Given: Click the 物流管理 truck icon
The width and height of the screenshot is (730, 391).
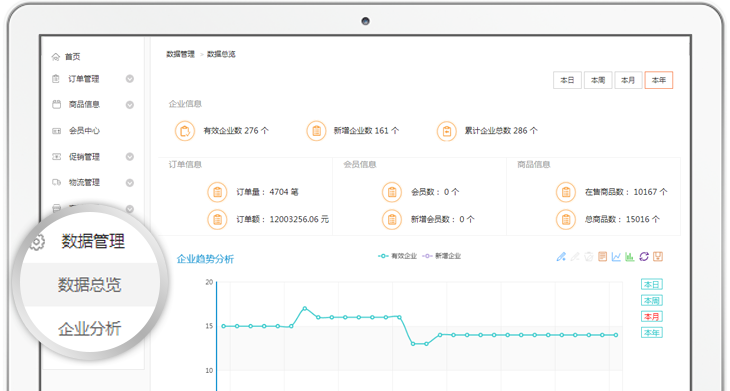Looking at the screenshot, I should point(56,182).
